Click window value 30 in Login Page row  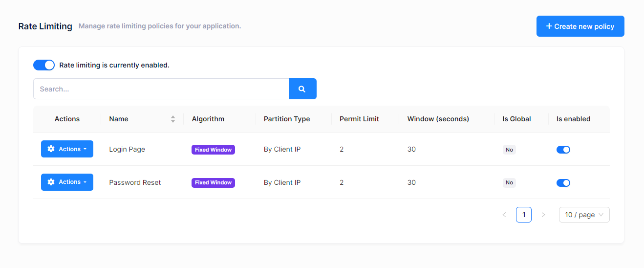pos(411,149)
